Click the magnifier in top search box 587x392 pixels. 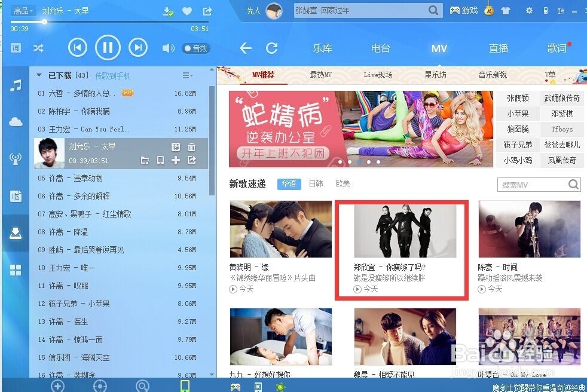pyautogui.click(x=433, y=11)
